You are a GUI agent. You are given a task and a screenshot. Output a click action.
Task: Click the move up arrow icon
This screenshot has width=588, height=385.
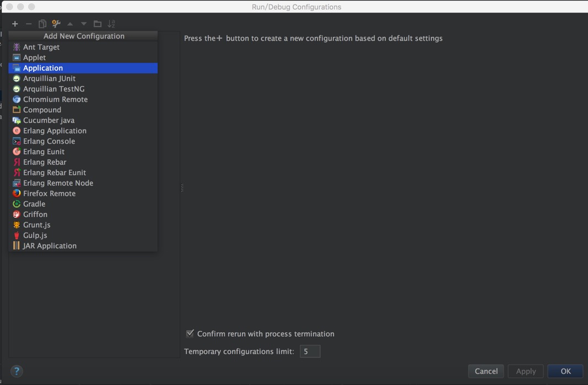(x=70, y=24)
